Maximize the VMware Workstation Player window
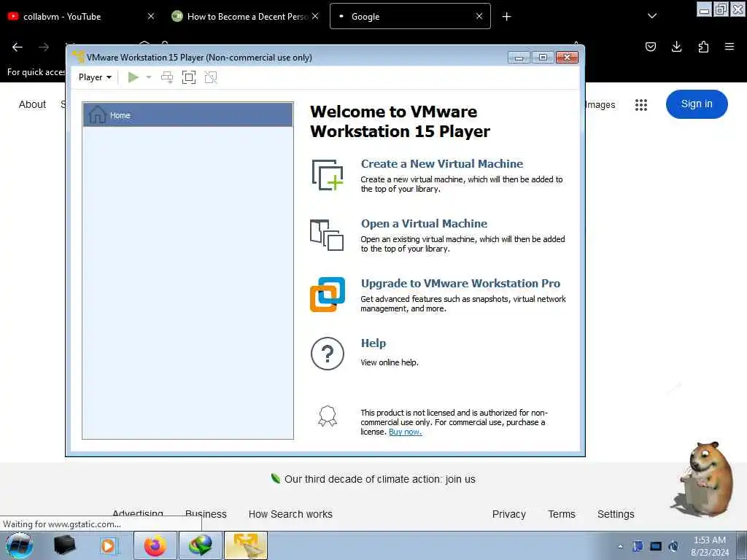This screenshot has width=747, height=560. coord(543,58)
